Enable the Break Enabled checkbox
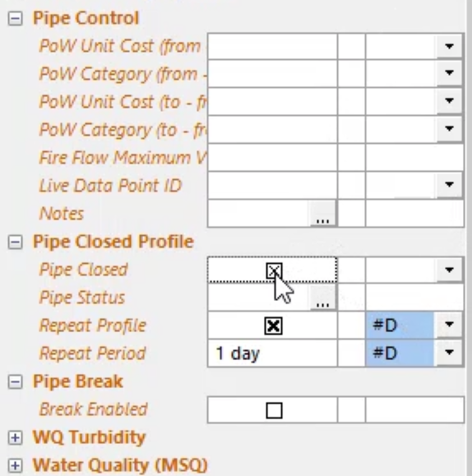This screenshot has width=472, height=476. 274,410
